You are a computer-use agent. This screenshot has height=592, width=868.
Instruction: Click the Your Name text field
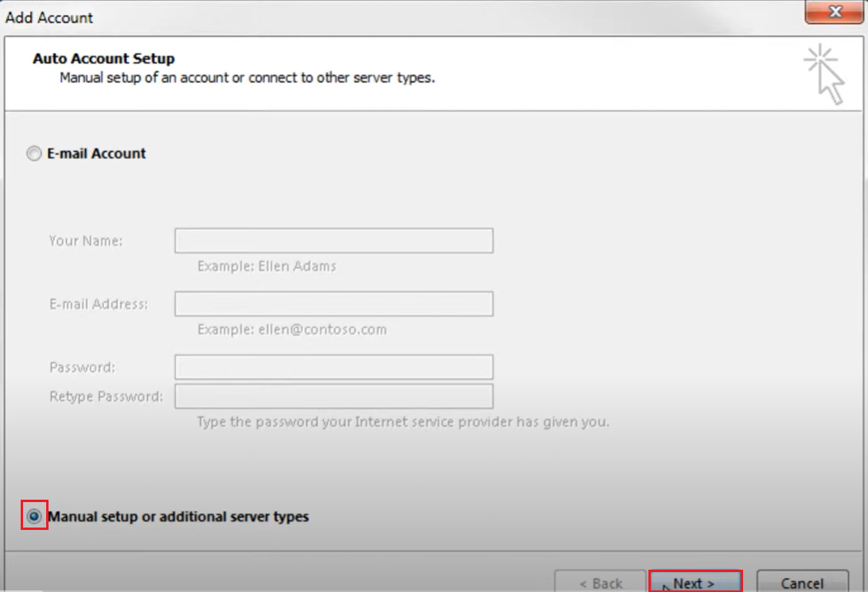[x=333, y=241]
